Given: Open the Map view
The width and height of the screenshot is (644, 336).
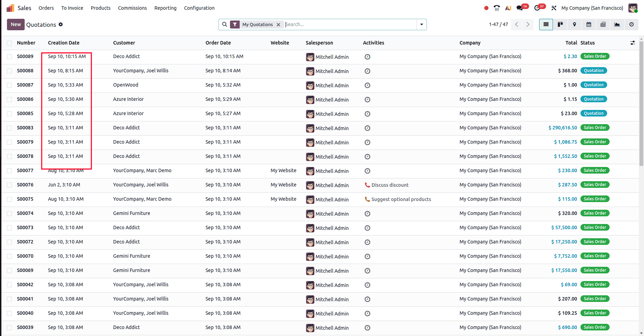Looking at the screenshot, I should click(x=575, y=24).
